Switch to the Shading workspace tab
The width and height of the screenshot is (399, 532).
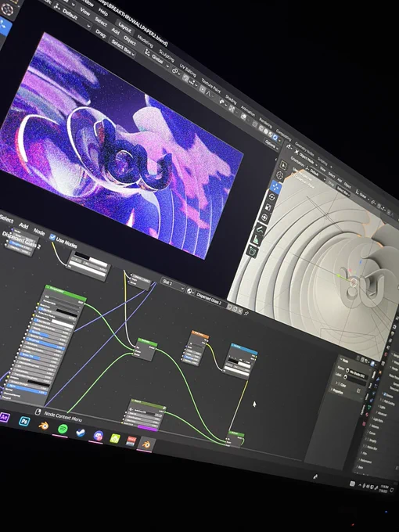click(231, 99)
